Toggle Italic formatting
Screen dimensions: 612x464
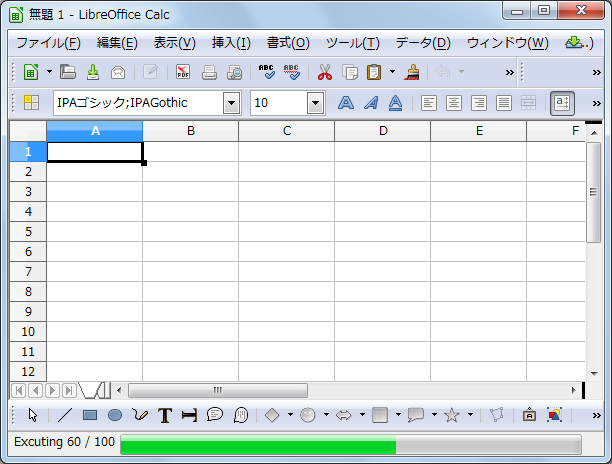[371, 103]
